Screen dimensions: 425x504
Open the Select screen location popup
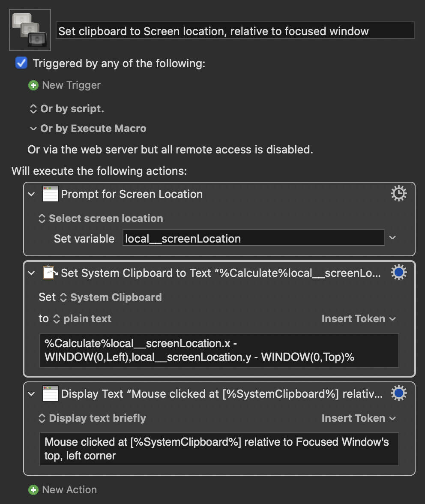click(101, 219)
